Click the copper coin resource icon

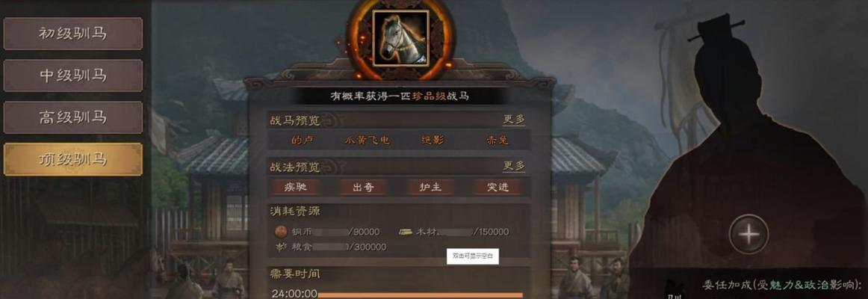[282, 232]
